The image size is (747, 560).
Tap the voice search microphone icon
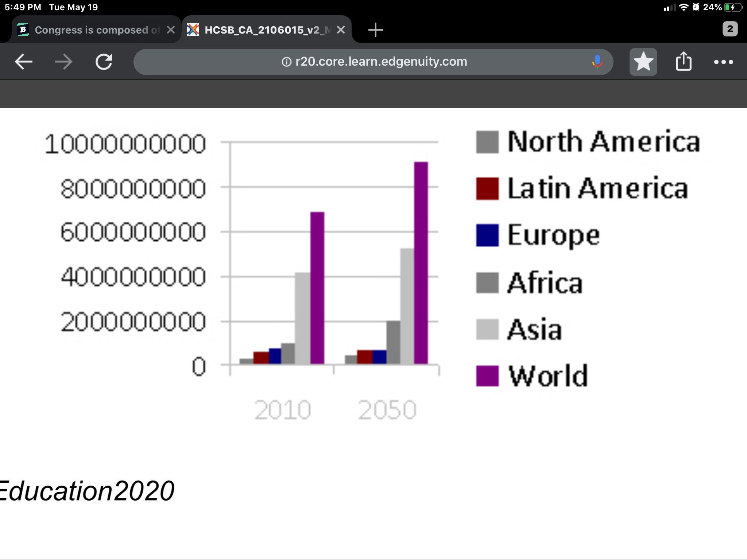point(597,62)
